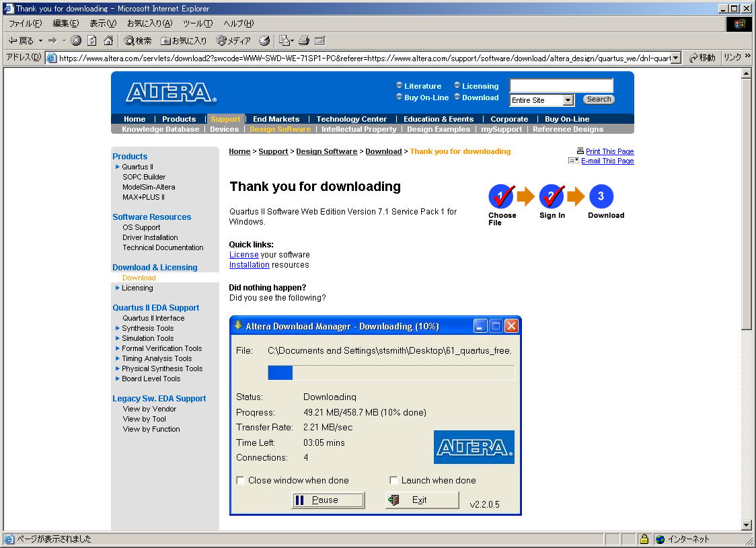Click the 移動 Go button
756x548 pixels.
point(702,58)
